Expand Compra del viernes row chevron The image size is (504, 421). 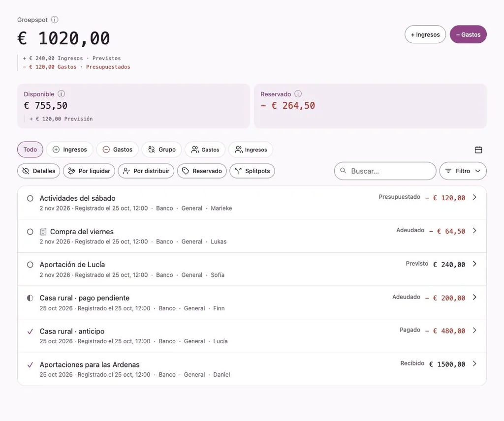[474, 231]
